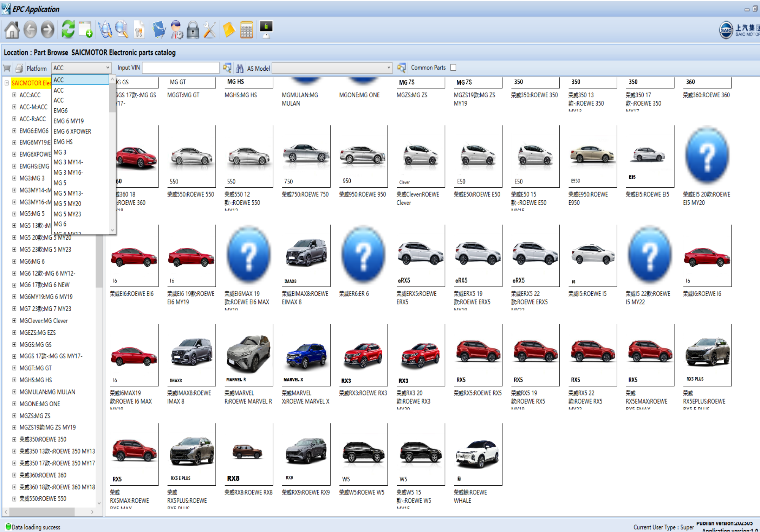Select MGZS:MG ZS in the tree

point(35,416)
